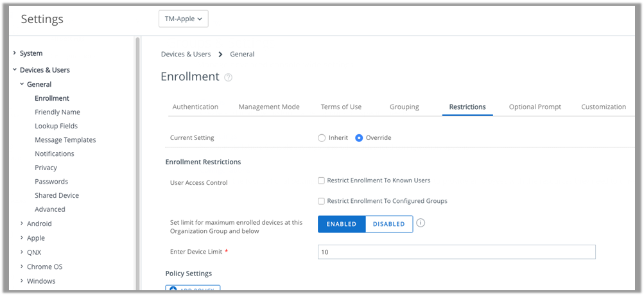Expand the Android settings node
Screen dimensions: 644x296
tap(21, 224)
